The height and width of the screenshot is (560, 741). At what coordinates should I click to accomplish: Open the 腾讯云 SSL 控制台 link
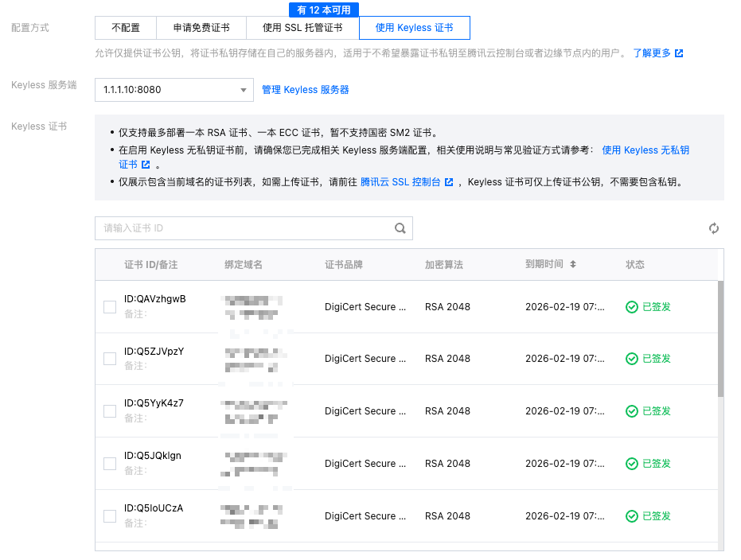(401, 182)
